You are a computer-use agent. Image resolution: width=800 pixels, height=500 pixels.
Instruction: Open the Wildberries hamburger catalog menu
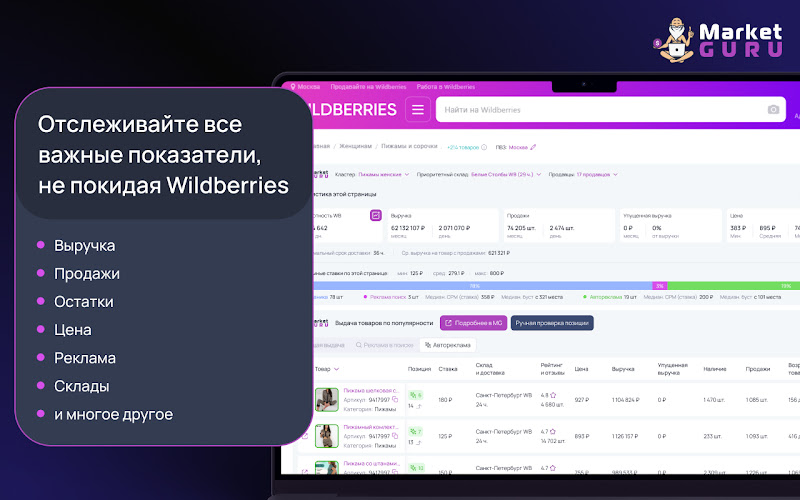click(418, 110)
